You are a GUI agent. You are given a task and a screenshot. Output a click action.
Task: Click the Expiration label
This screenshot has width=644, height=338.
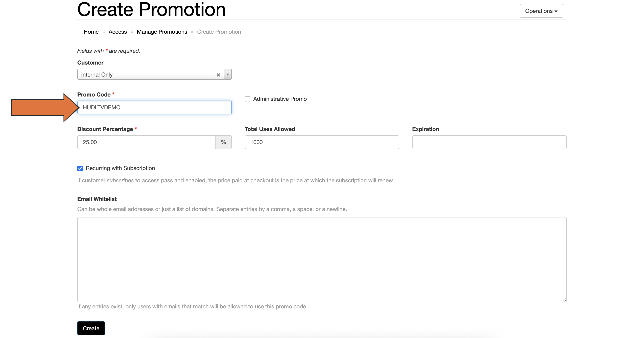425,129
